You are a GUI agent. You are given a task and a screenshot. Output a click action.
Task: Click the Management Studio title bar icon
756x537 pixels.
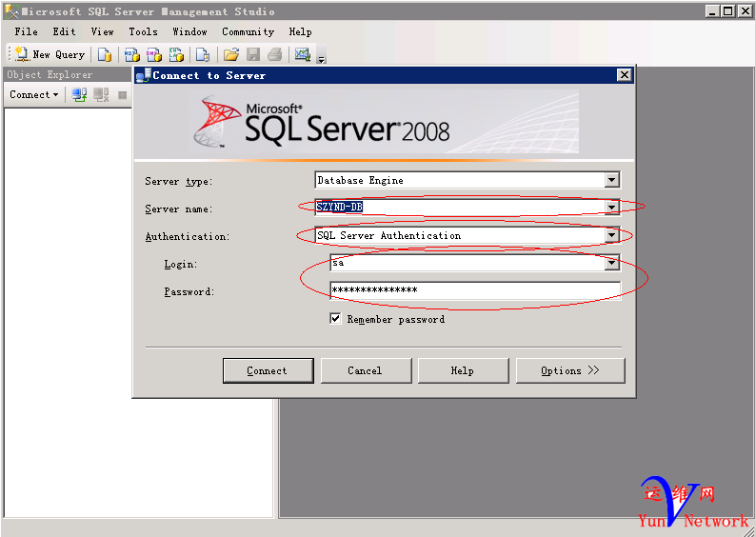[12, 11]
